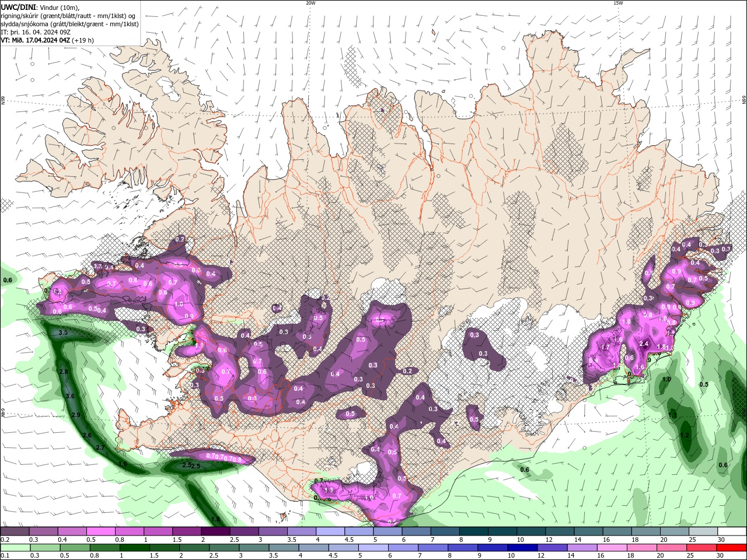This screenshot has width=747, height=560.
Task: Click the map value '3.6' in the green band
Action: point(70,396)
